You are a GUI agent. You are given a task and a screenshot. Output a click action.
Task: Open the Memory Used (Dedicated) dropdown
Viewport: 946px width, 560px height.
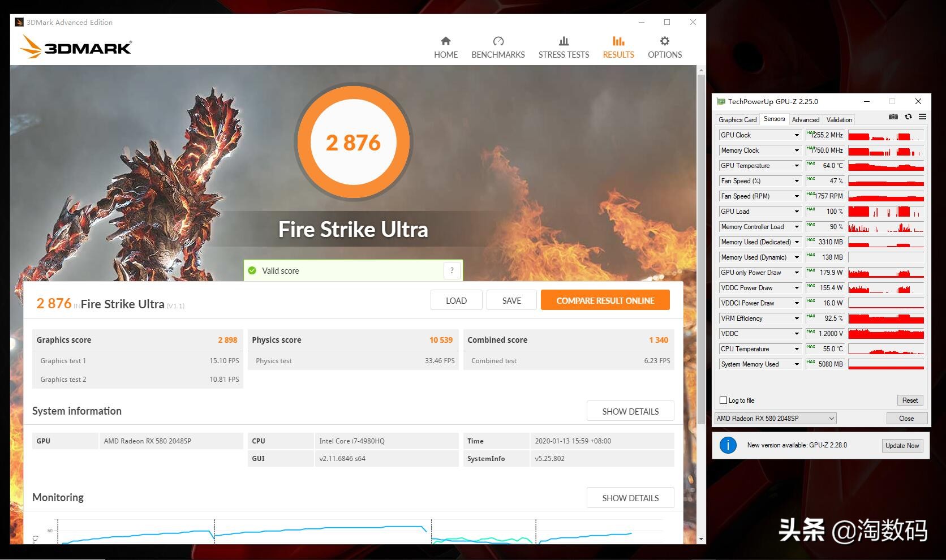click(x=797, y=242)
